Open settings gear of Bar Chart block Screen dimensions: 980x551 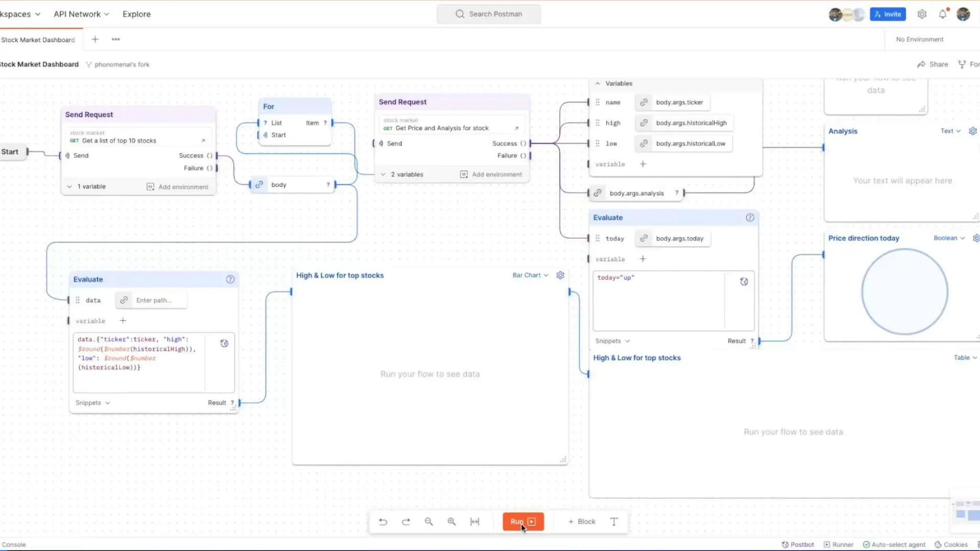click(560, 275)
